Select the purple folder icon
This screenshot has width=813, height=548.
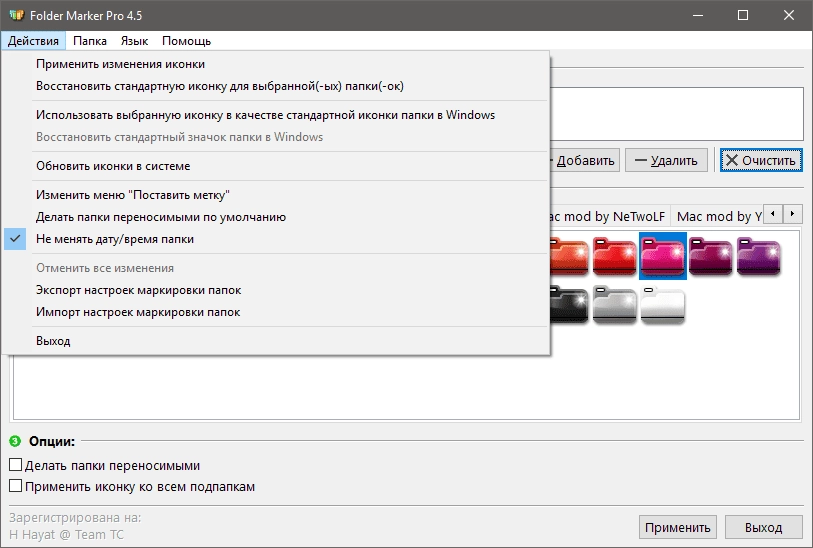pyautogui.click(x=758, y=256)
